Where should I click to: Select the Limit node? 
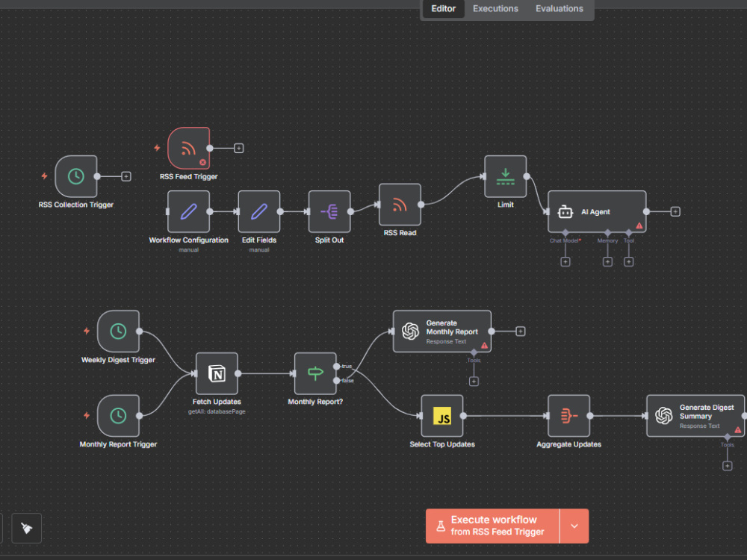[x=506, y=176]
